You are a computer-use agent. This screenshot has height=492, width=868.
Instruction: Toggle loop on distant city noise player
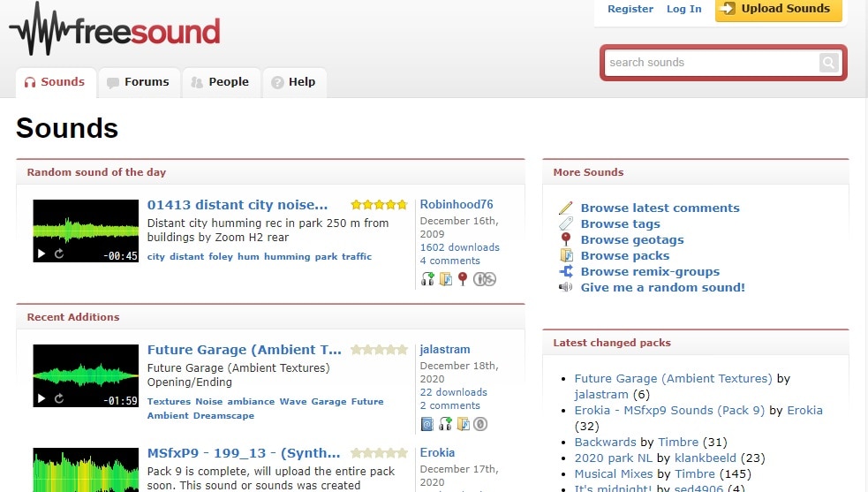tap(59, 254)
